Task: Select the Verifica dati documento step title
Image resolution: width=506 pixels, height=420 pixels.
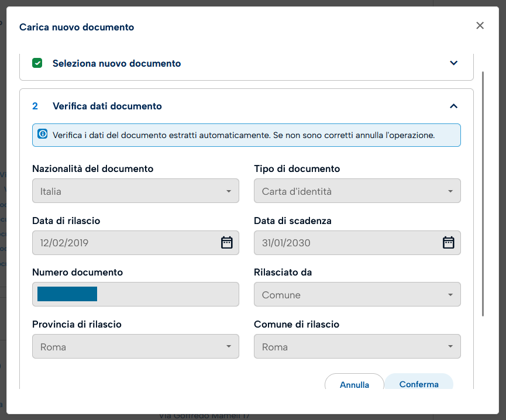Action: click(x=107, y=106)
